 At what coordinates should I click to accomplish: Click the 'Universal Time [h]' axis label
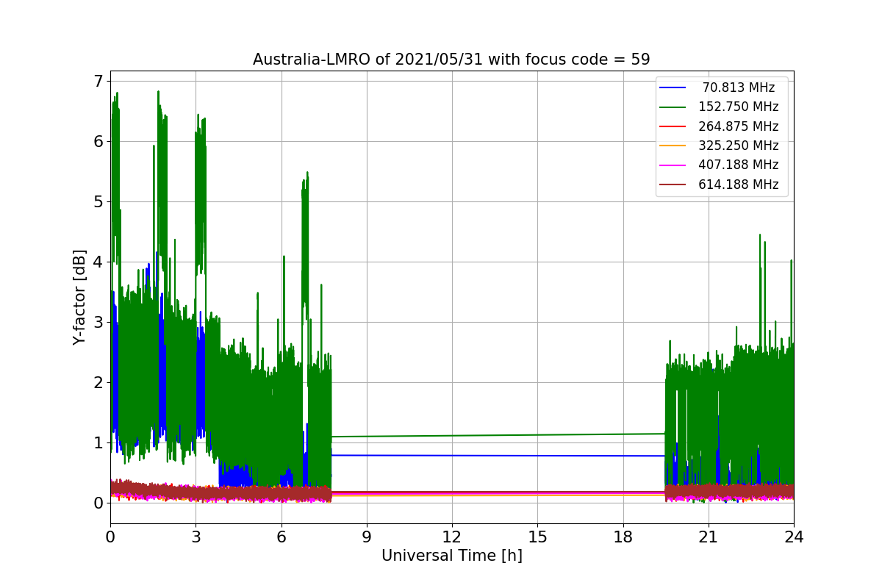(x=452, y=556)
